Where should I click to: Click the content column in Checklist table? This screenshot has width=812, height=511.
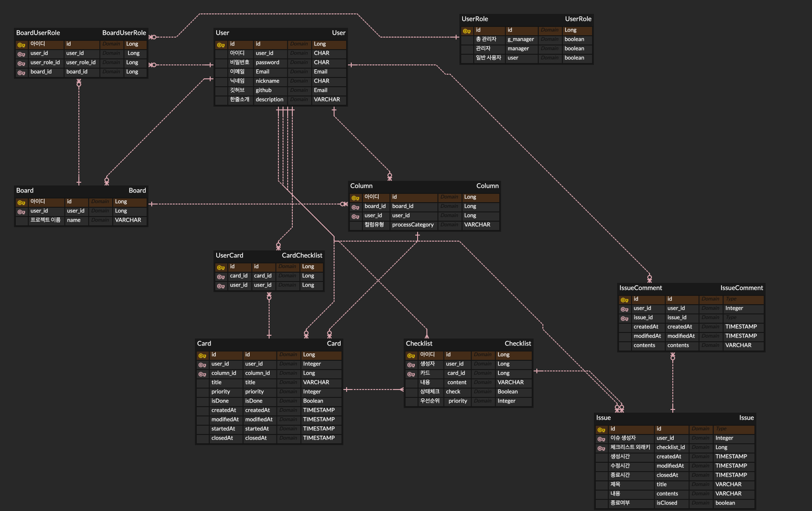458,383
